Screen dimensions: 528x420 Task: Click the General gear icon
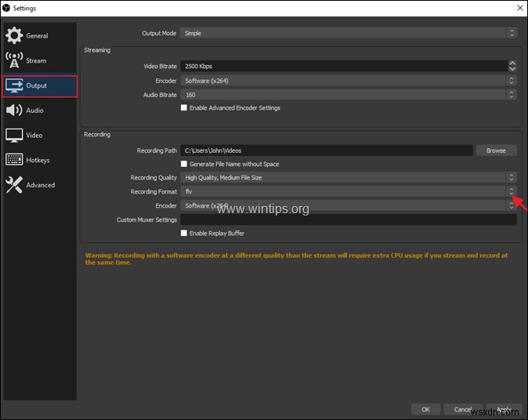tap(14, 35)
